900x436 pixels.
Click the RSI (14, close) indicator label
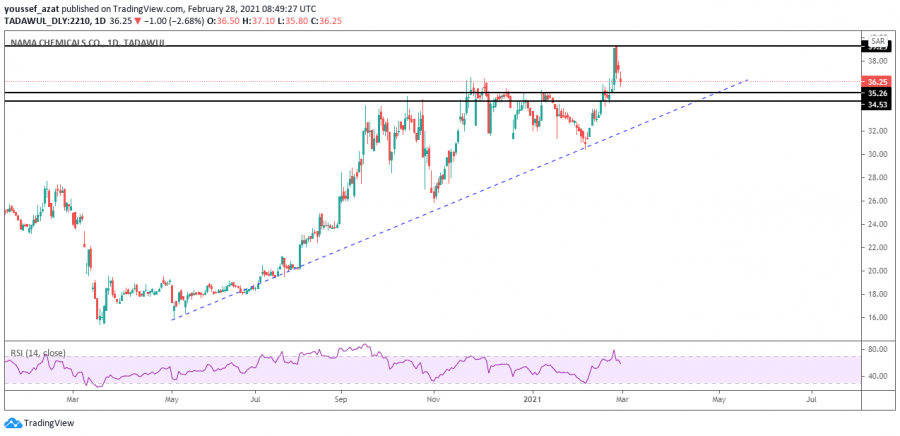tap(39, 352)
